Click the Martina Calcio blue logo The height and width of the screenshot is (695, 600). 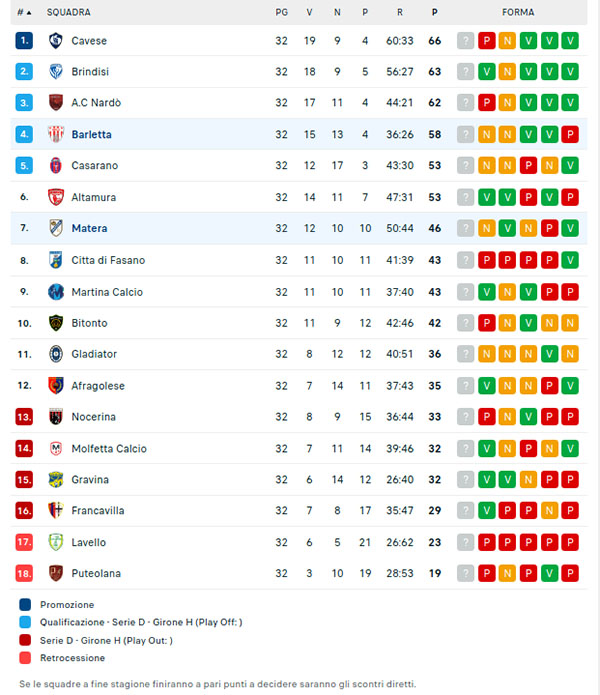[x=56, y=292]
